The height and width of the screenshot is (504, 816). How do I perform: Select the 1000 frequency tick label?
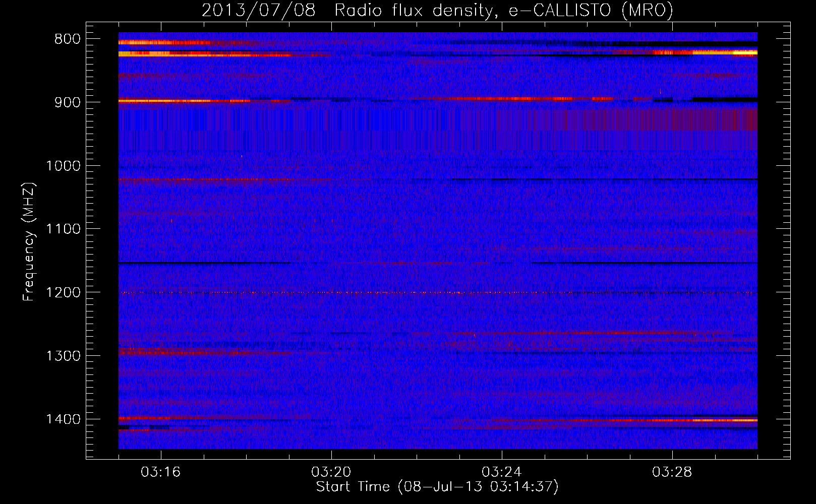[x=63, y=166]
